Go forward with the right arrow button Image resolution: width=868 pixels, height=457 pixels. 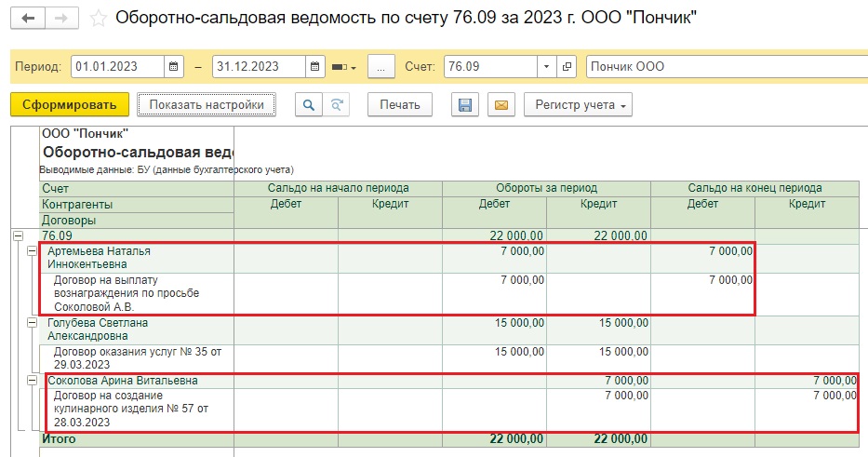pyautogui.click(x=61, y=19)
